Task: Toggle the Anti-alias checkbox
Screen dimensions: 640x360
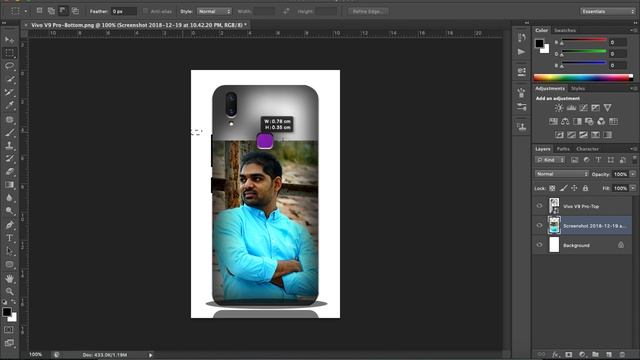Action: coord(146,11)
